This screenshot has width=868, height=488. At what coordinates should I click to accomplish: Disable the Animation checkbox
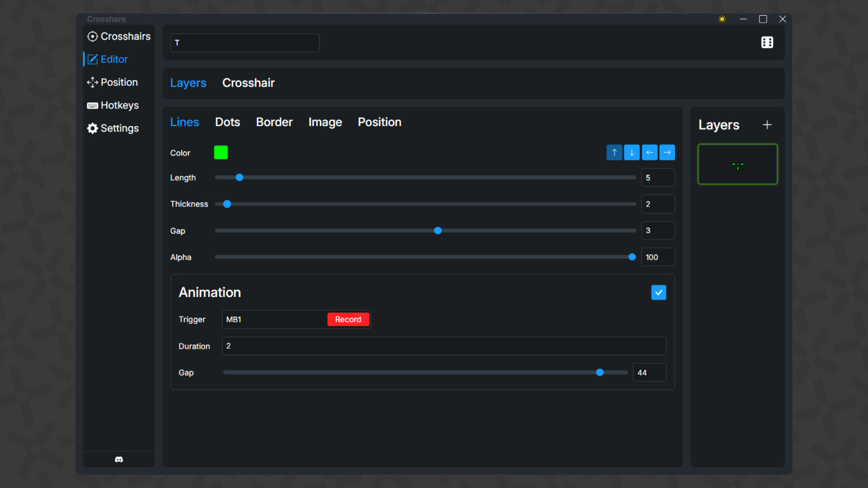658,292
